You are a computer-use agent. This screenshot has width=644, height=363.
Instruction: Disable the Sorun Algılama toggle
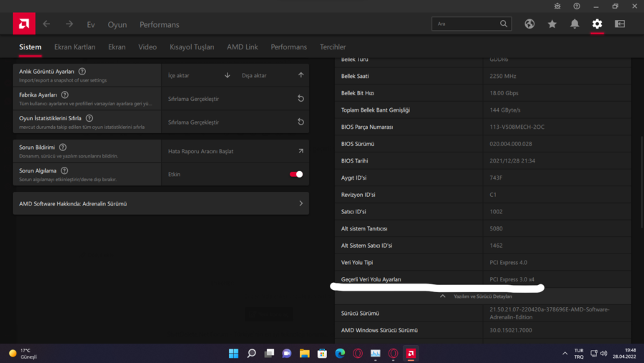point(296,174)
